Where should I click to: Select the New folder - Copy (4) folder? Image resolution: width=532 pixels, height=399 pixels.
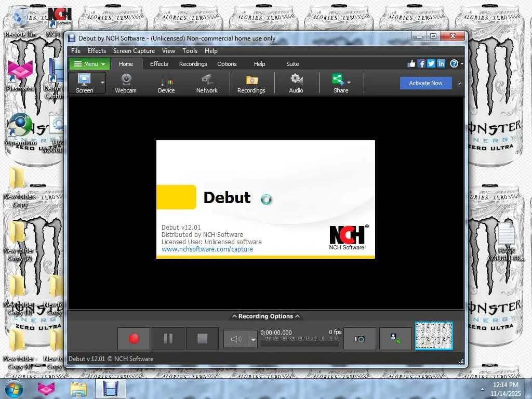pyautogui.click(x=19, y=350)
